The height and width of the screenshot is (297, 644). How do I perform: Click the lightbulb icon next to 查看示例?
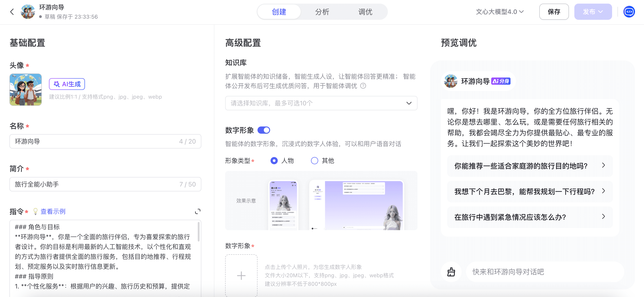36,211
